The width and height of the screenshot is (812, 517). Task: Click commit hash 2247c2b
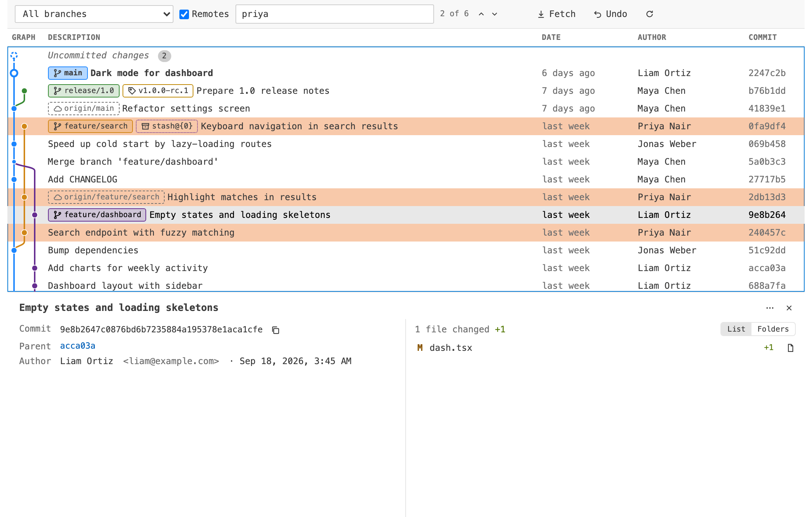[767, 73]
